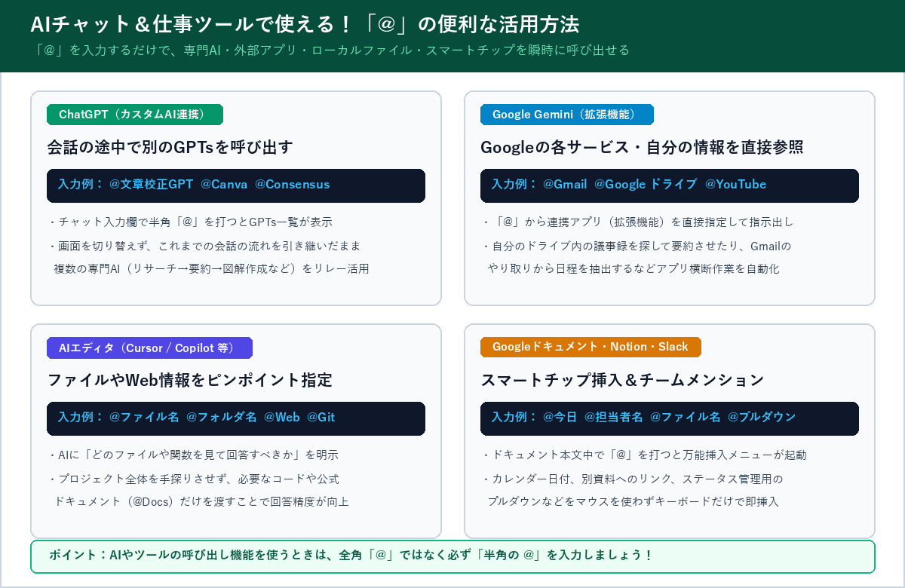Click 入力例： label in the AIエディタ card

coord(81,418)
